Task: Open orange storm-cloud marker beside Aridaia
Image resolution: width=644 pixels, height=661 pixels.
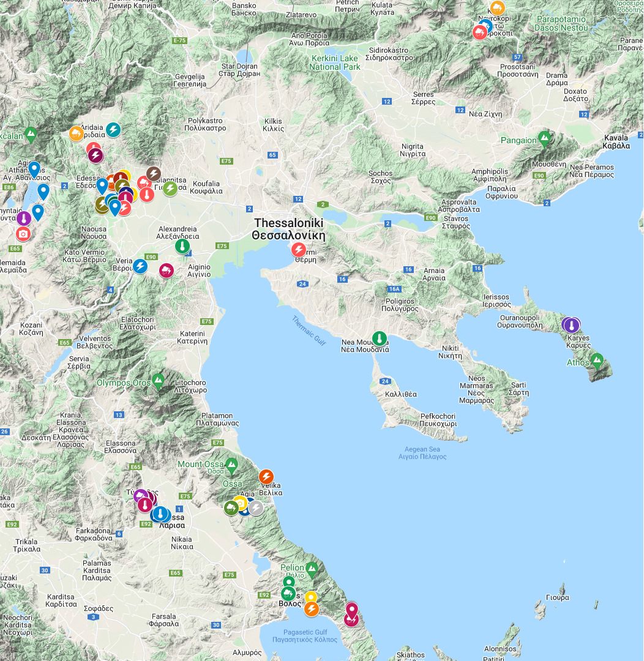Action: (x=77, y=133)
